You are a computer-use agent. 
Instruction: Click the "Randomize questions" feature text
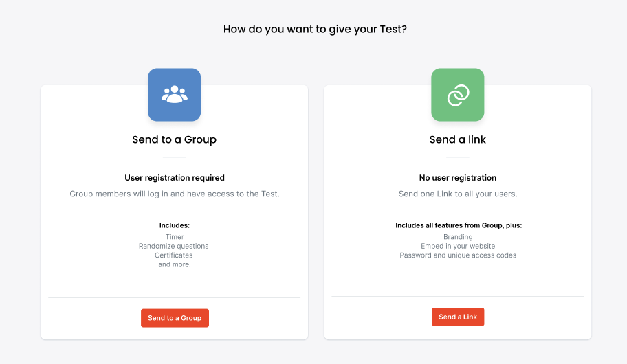pyautogui.click(x=174, y=246)
